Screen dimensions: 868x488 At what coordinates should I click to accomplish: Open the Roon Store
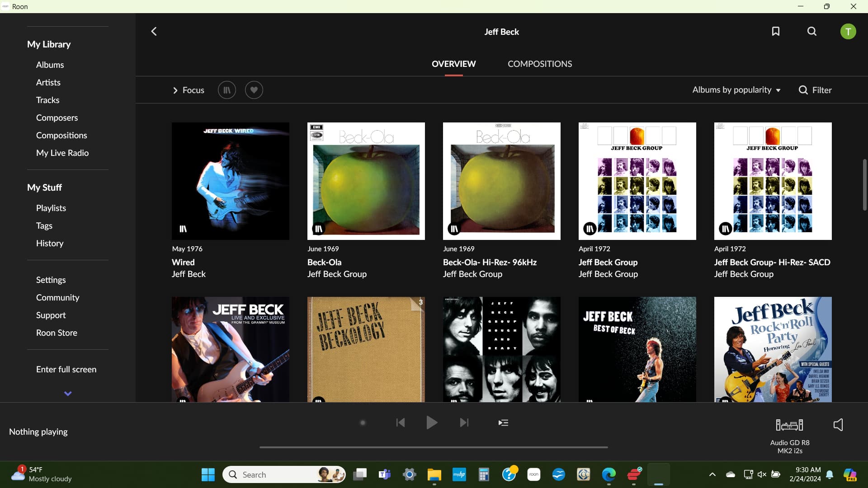57,333
